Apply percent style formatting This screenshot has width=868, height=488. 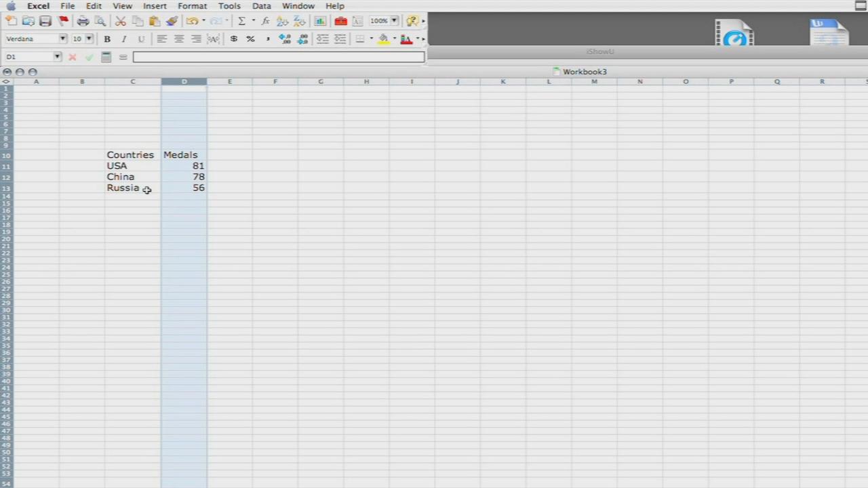coord(250,39)
